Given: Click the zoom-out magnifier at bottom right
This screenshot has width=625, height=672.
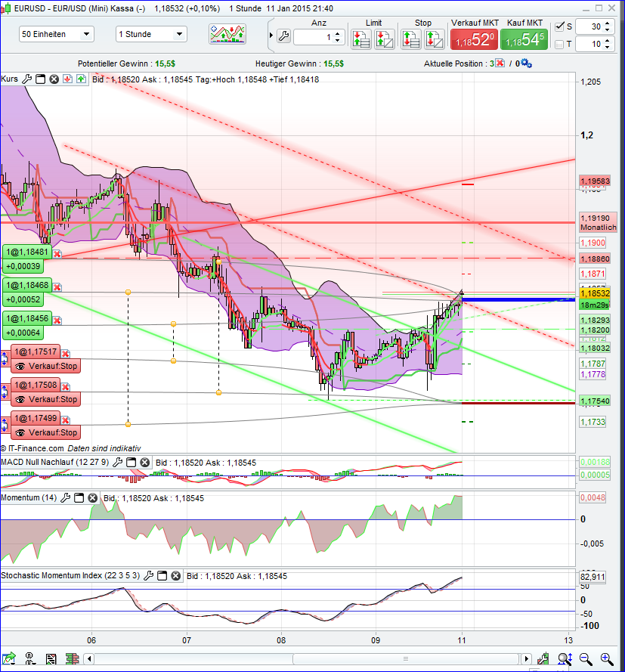Looking at the screenshot, I should (x=585, y=658).
